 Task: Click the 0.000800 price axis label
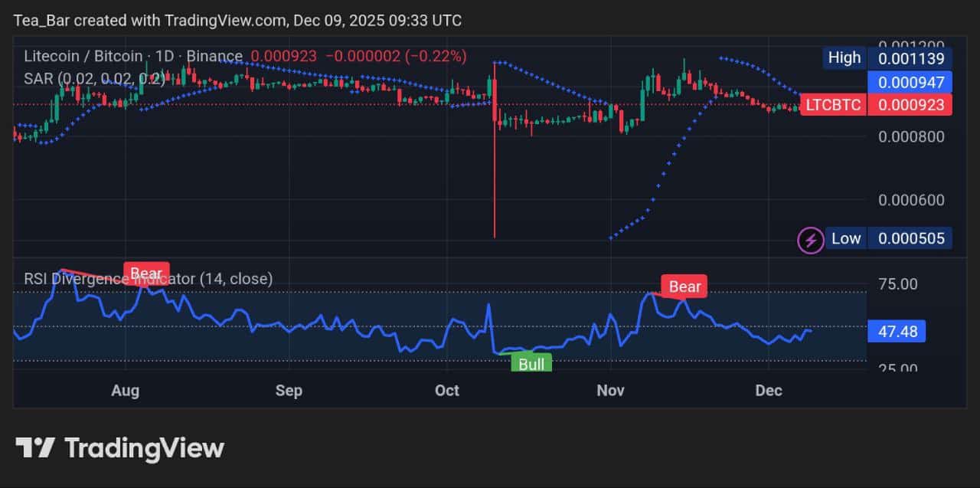[911, 137]
